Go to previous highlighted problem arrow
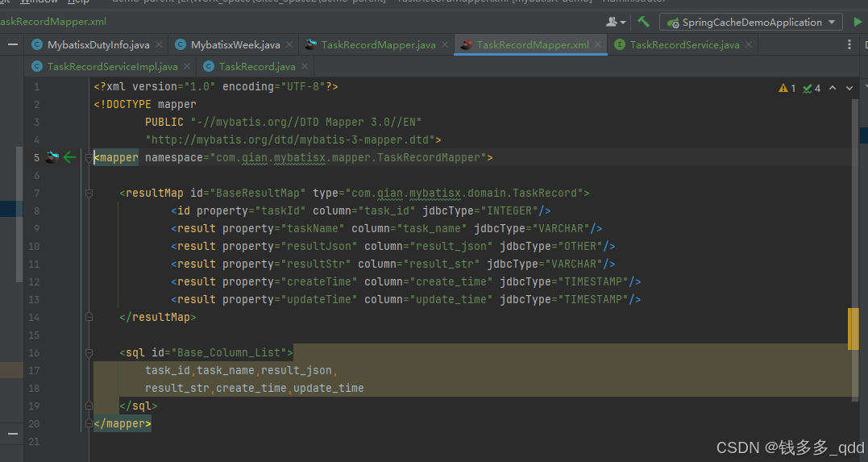This screenshot has width=868, height=462. click(833, 88)
